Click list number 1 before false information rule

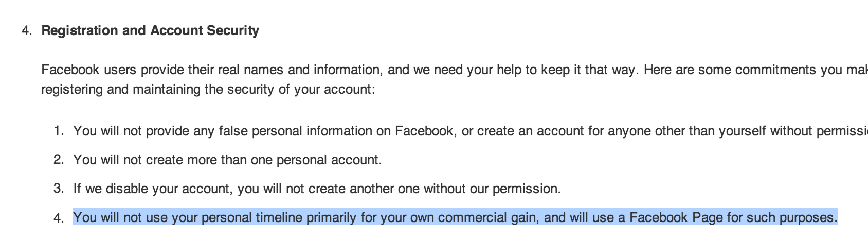pyautogui.click(x=59, y=131)
